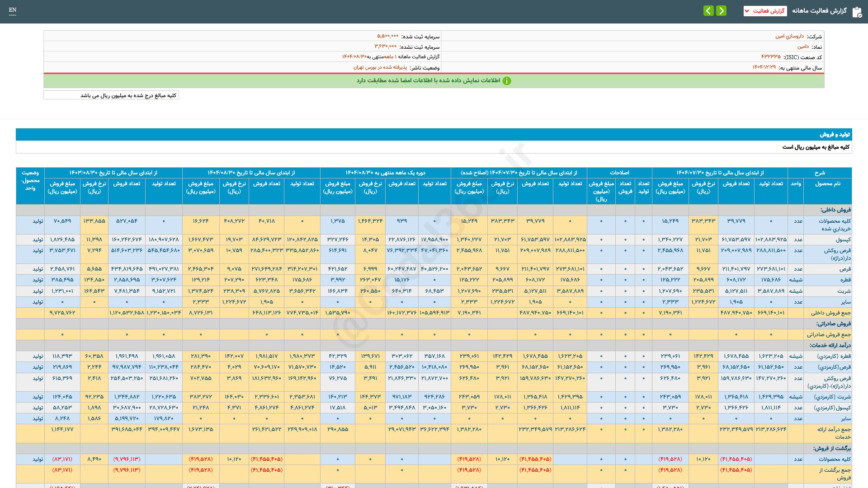
Task: Click the وضعیت محصول-واحد column header
Action: pos(30,180)
